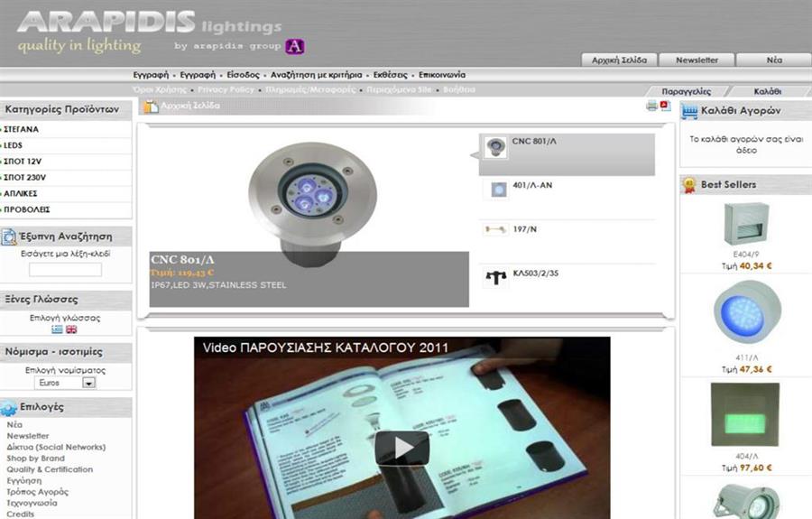Select the ΚΛ503/2/35 slide thumbnail icon
The width and height of the screenshot is (812, 519).
click(495, 278)
